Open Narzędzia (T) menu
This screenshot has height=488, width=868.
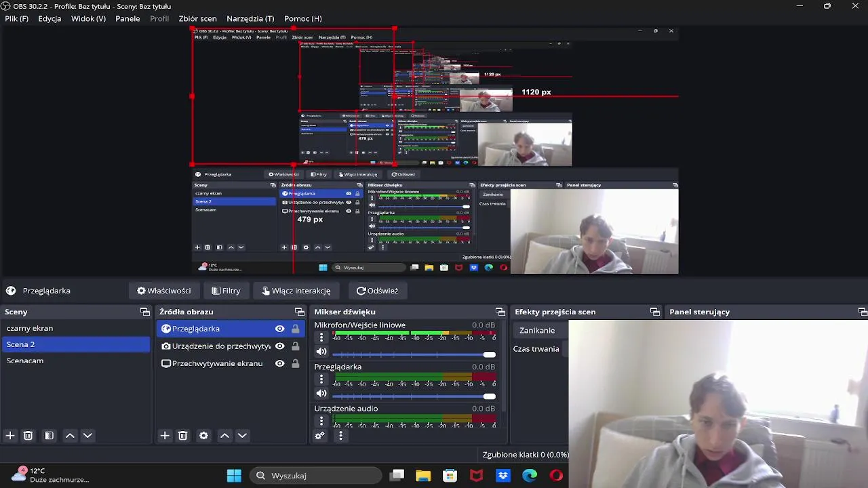[250, 18]
